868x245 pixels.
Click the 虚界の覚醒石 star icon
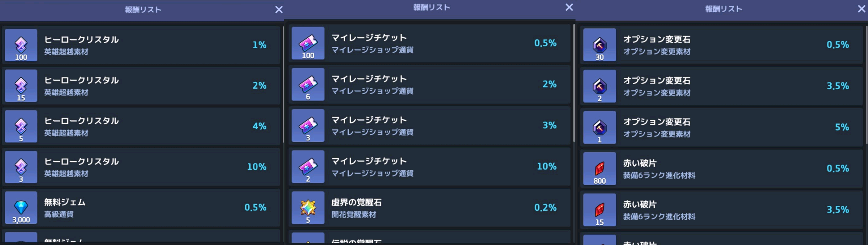coord(308,208)
